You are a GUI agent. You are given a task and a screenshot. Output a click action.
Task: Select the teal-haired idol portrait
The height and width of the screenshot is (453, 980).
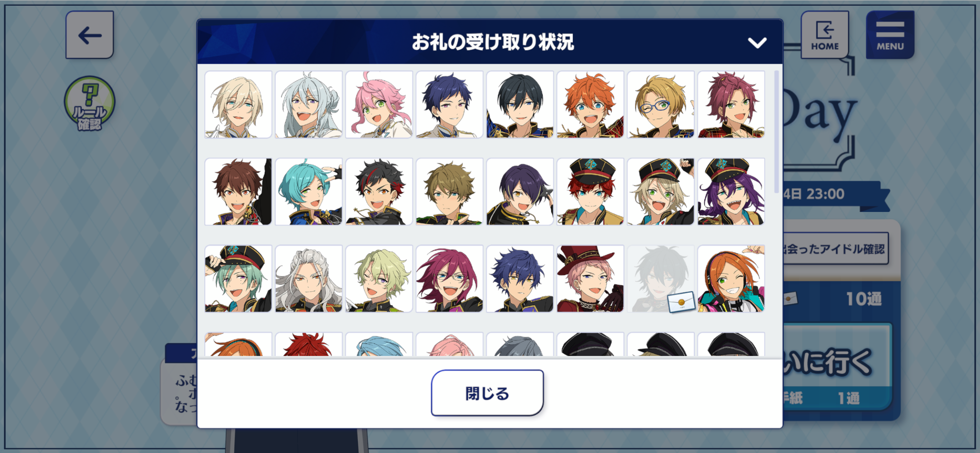(x=309, y=192)
